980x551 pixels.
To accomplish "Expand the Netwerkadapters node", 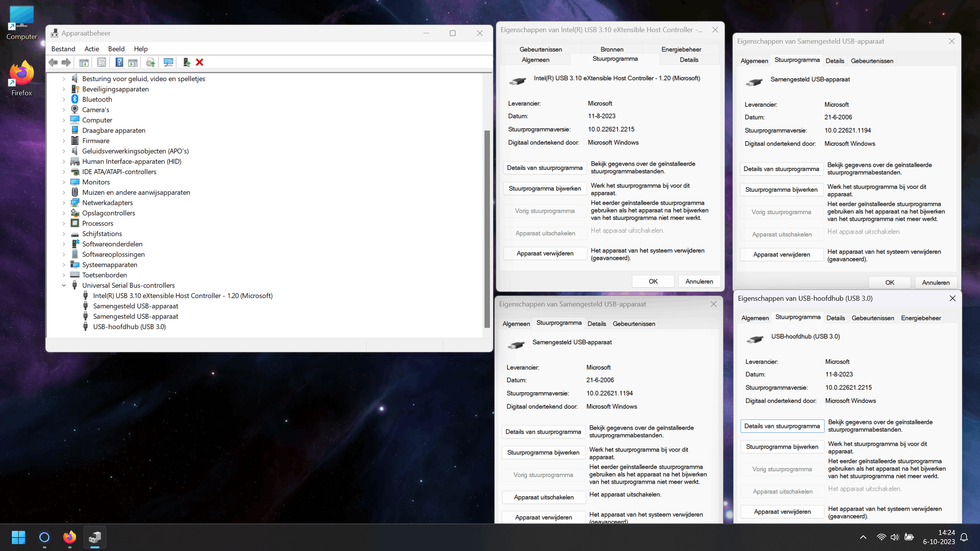I will [x=64, y=202].
